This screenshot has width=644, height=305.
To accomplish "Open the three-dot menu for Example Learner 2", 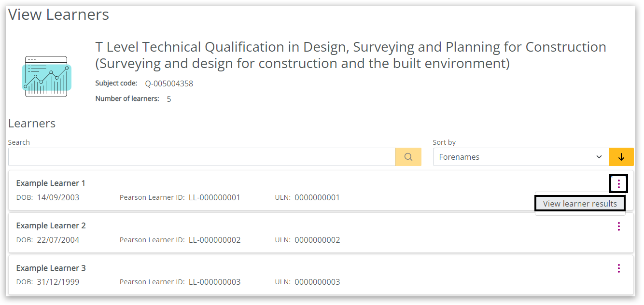I will (x=618, y=226).
